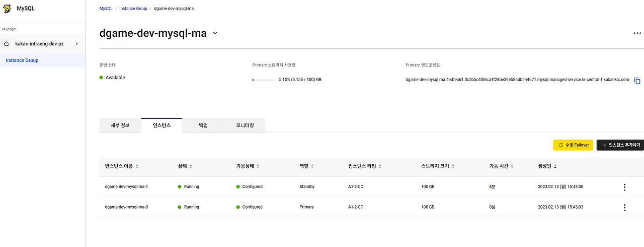The width and height of the screenshot is (644, 247).
Task: Copy the Primary endpoint address
Action: click(x=637, y=81)
